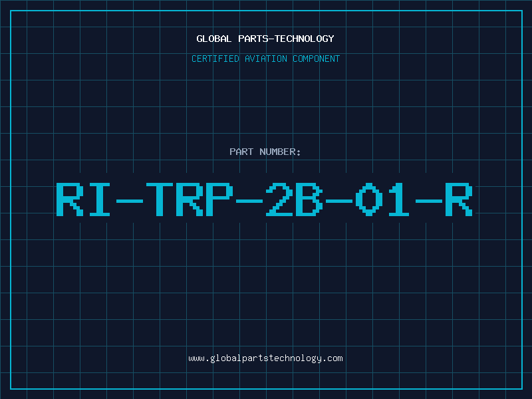Click the GLOBAL PARTS-TECHNOLOGY heading
Image resolution: width=532 pixels, height=399 pixels.
click(x=265, y=39)
